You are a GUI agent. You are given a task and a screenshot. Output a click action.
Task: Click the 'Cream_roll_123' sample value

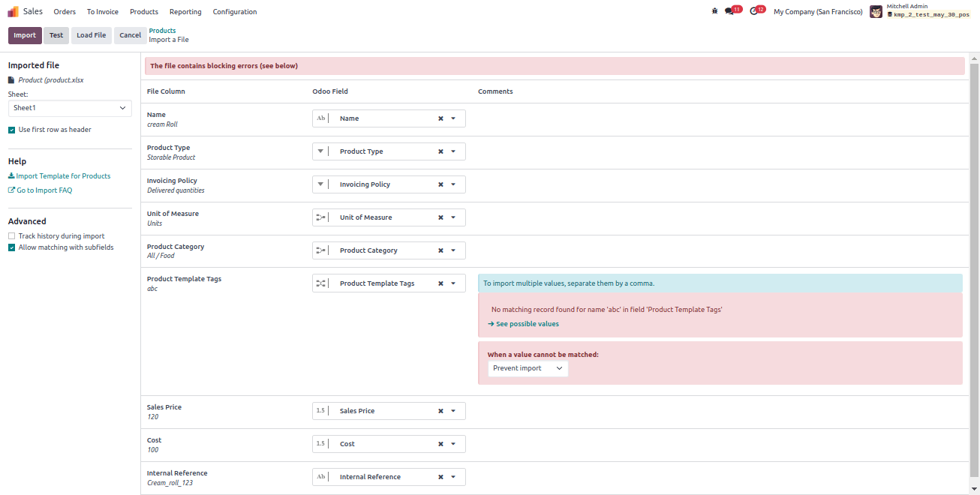coord(170,483)
